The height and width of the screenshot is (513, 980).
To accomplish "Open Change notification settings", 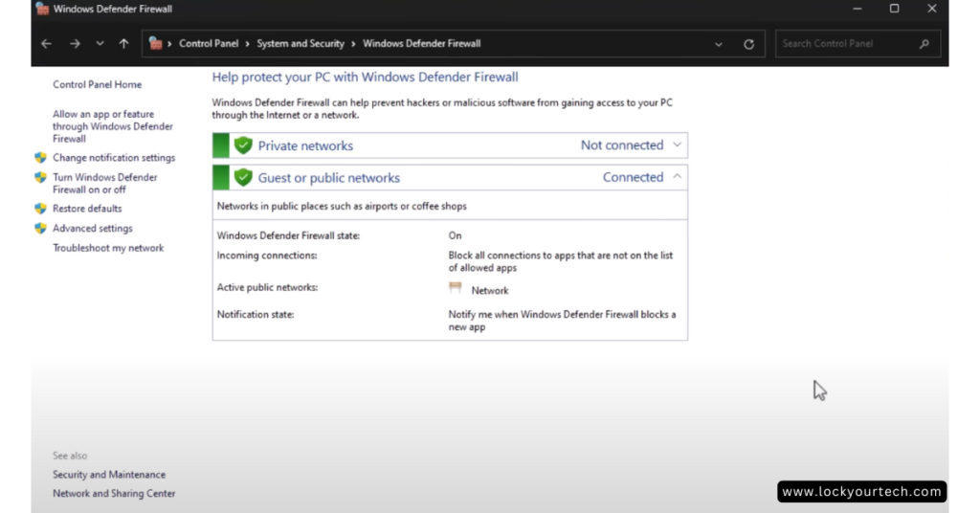I will point(114,158).
